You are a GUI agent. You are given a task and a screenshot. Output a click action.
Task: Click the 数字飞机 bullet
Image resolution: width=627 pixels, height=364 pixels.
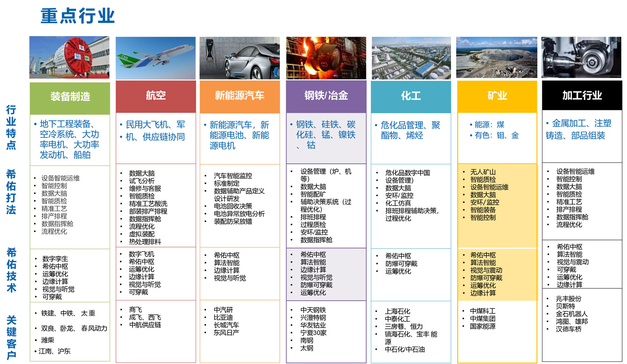pos(142,254)
